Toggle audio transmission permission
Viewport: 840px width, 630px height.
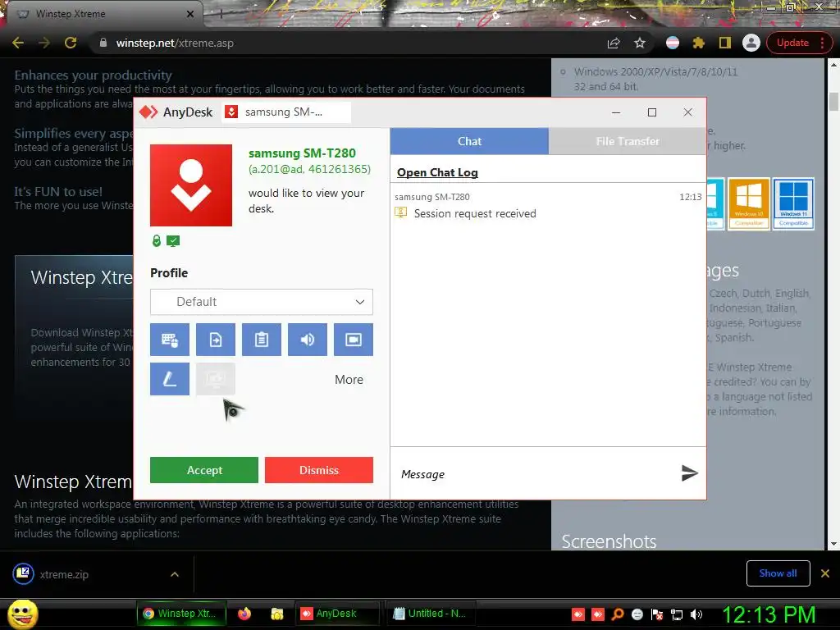tap(308, 340)
